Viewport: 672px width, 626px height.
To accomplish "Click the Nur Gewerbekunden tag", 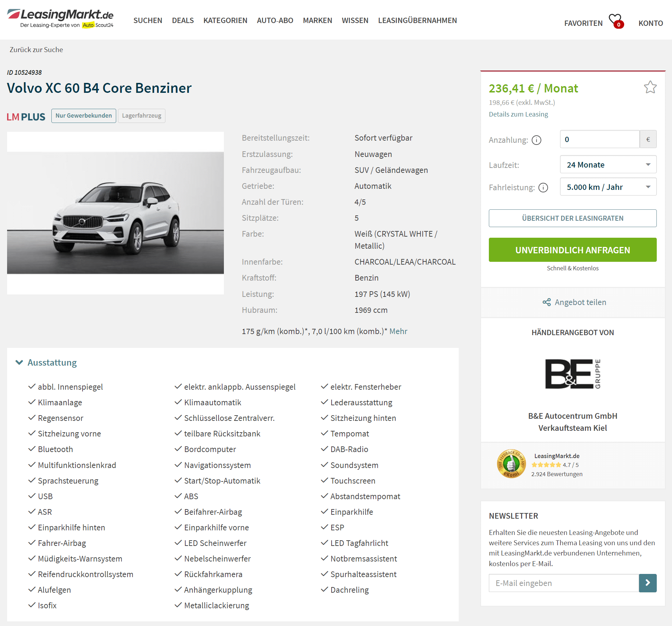I will pyautogui.click(x=84, y=116).
